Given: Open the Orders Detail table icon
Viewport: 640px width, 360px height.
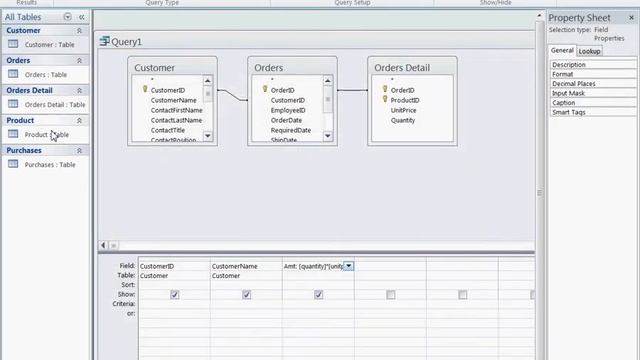Looking at the screenshot, I should (13, 104).
